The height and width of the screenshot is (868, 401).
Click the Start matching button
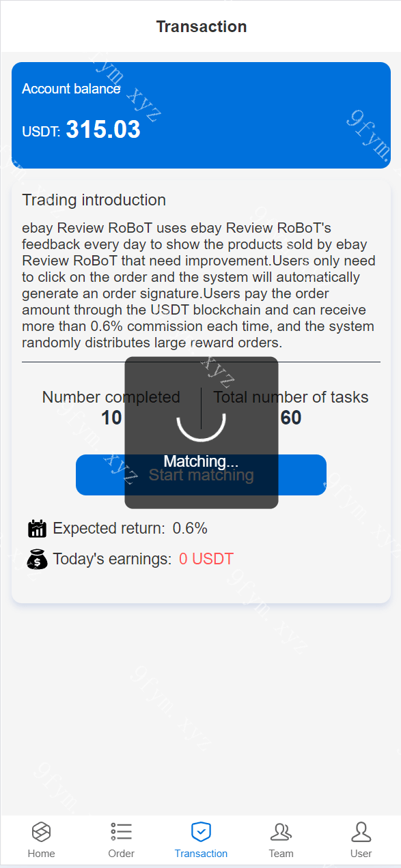tap(201, 475)
